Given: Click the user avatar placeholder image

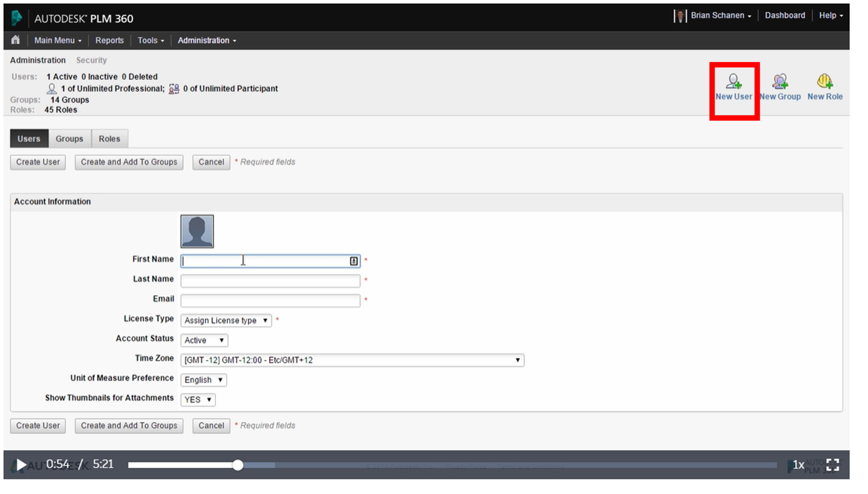Looking at the screenshot, I should pyautogui.click(x=197, y=231).
